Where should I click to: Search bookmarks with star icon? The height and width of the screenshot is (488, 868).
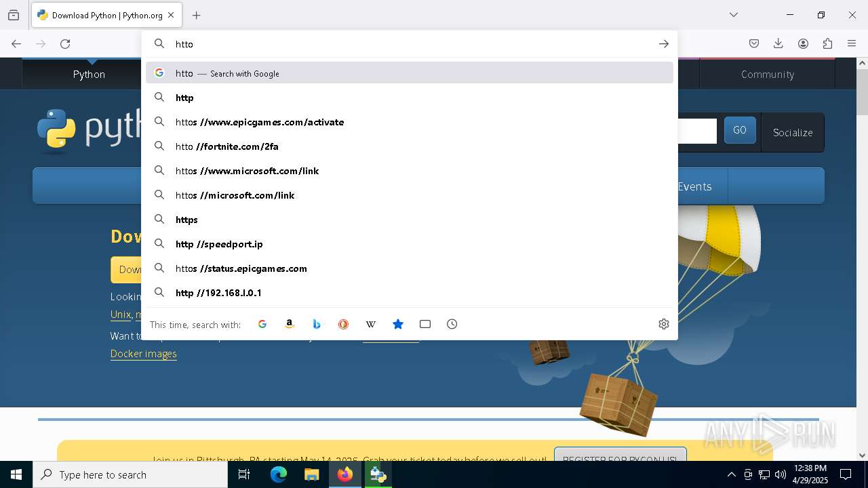(398, 324)
